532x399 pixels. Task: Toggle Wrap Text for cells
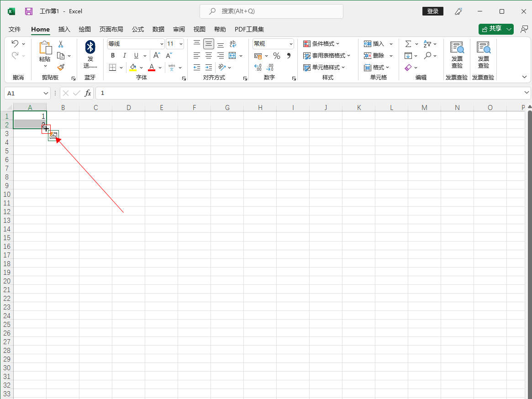click(233, 44)
